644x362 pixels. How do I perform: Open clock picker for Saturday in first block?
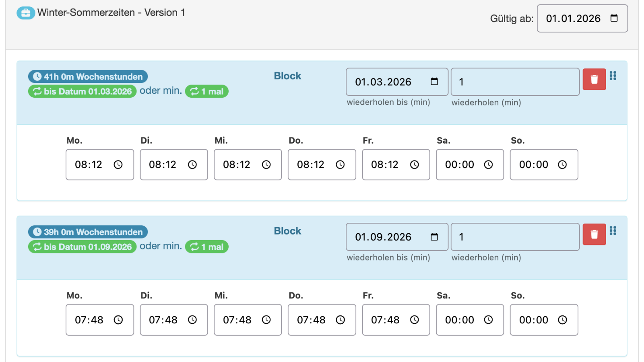coord(488,165)
